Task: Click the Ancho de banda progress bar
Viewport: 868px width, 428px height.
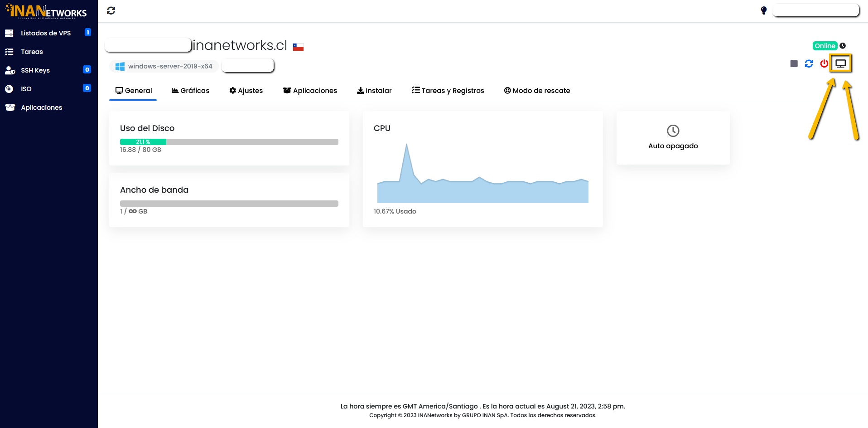Action: coord(229,204)
